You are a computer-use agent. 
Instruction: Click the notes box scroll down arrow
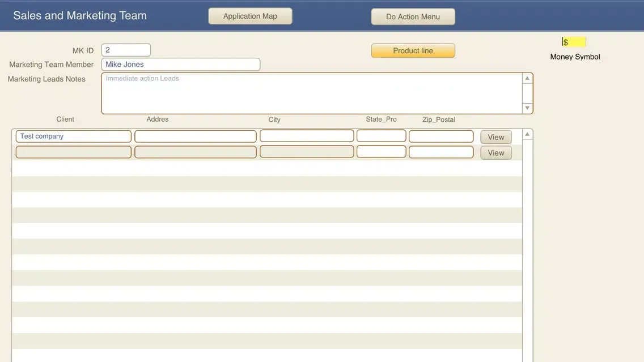527,108
